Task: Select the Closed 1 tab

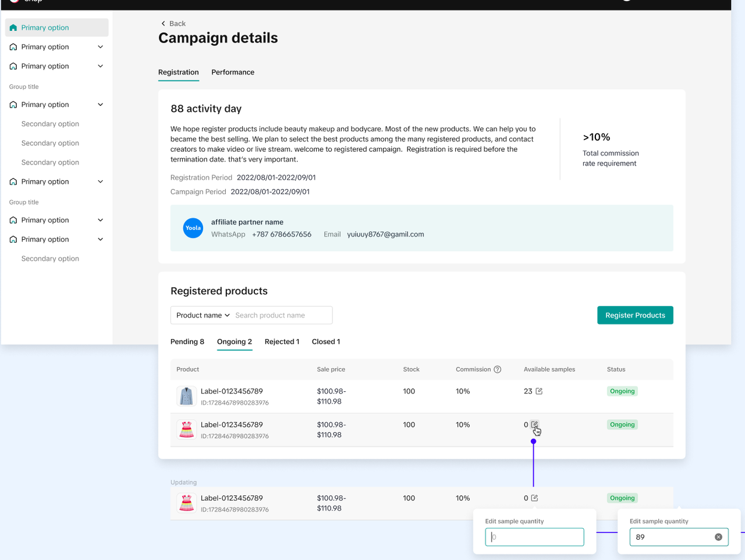Action: (x=325, y=341)
